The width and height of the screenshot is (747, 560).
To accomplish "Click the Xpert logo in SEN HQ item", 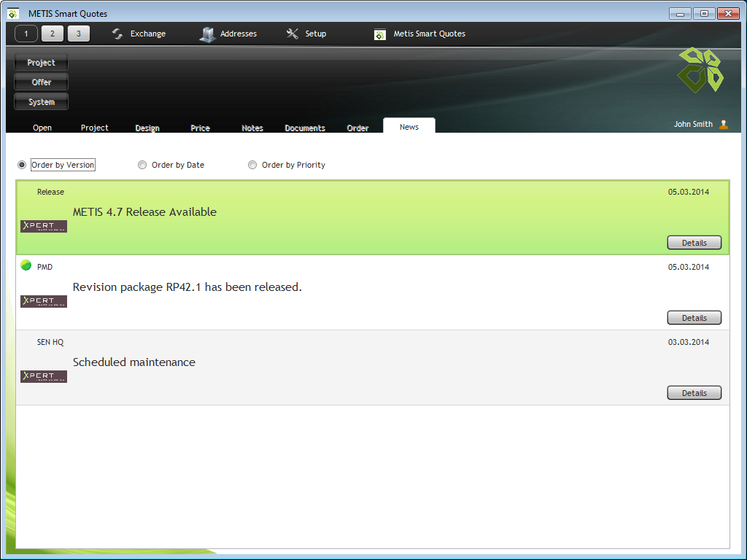I will 44,376.
